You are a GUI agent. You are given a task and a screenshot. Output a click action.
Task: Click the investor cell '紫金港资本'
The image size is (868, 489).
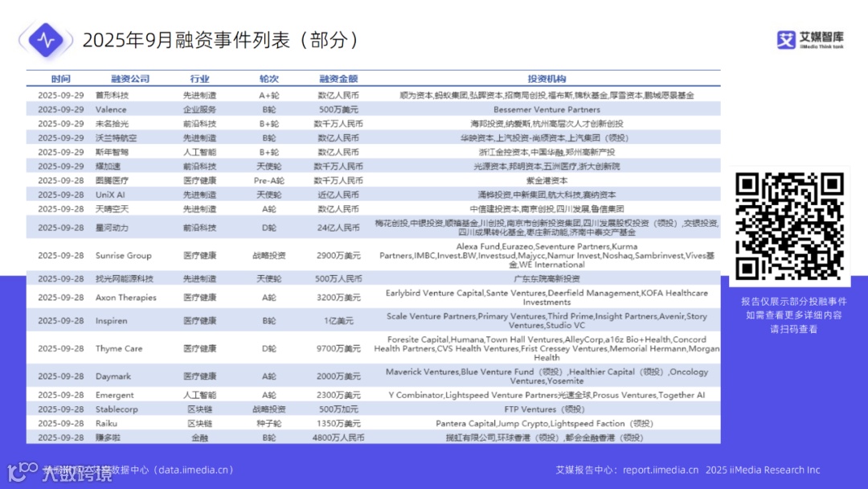click(547, 180)
